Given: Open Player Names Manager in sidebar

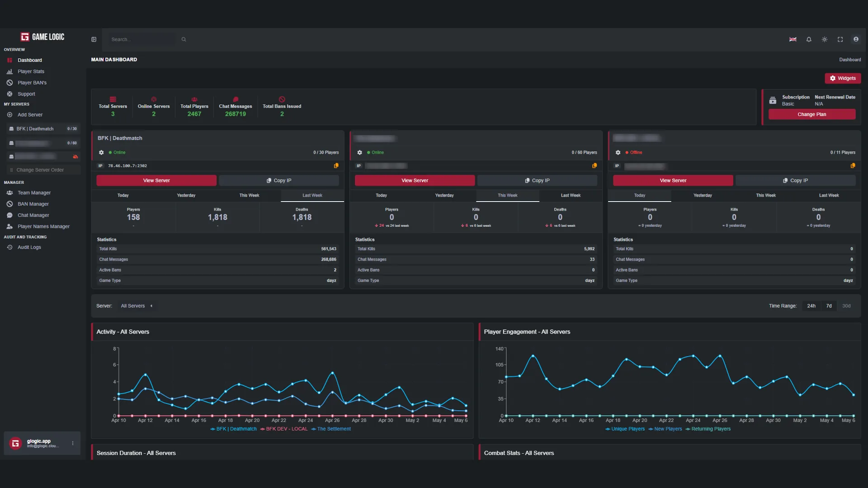Looking at the screenshot, I should coord(43,227).
